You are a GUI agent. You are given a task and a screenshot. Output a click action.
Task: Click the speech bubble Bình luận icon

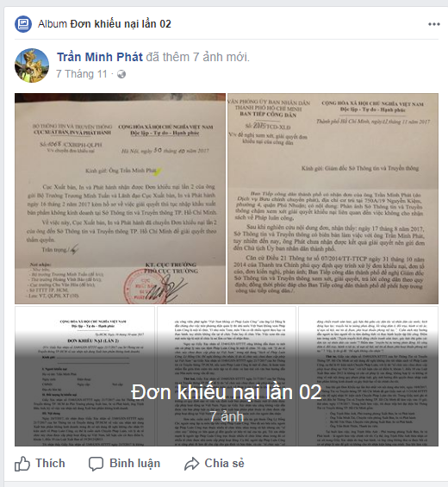96,464
